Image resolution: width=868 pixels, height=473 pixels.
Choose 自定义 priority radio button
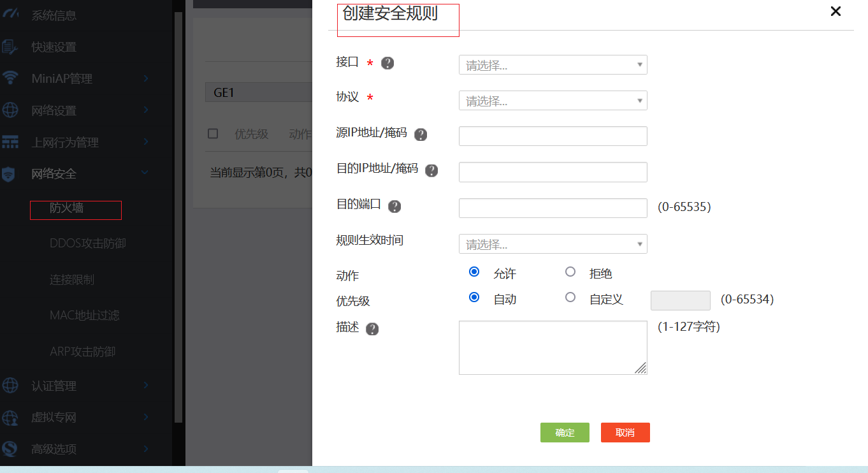coord(570,297)
